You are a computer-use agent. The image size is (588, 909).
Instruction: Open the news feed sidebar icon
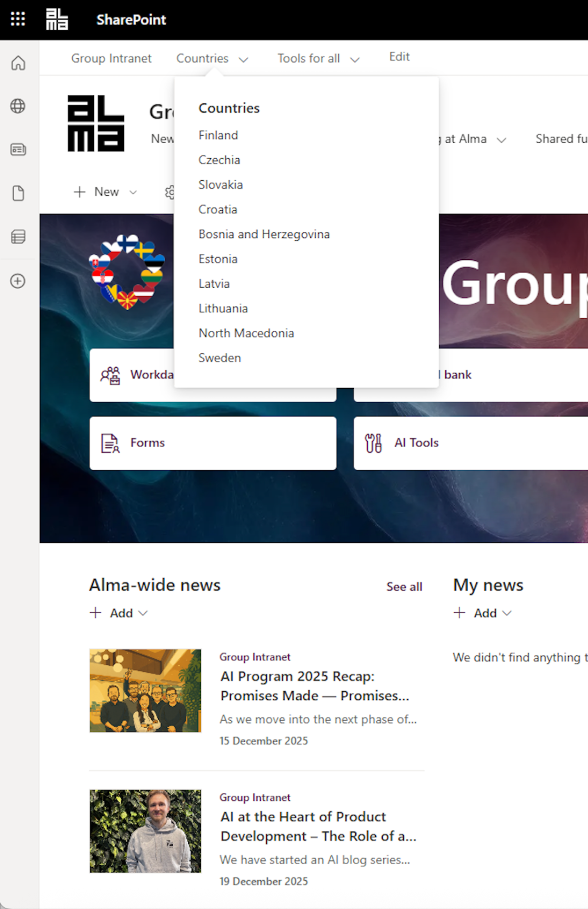point(18,150)
